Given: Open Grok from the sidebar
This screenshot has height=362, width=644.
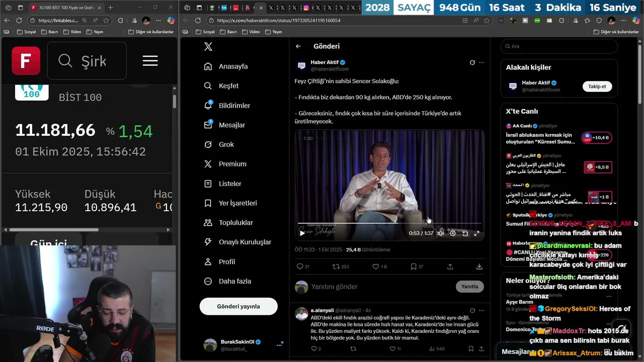Looking at the screenshot, I should point(219,144).
